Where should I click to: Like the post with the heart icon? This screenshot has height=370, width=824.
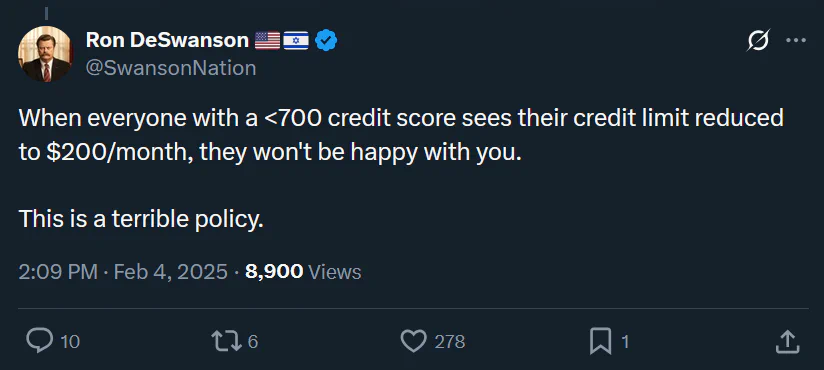pos(414,342)
